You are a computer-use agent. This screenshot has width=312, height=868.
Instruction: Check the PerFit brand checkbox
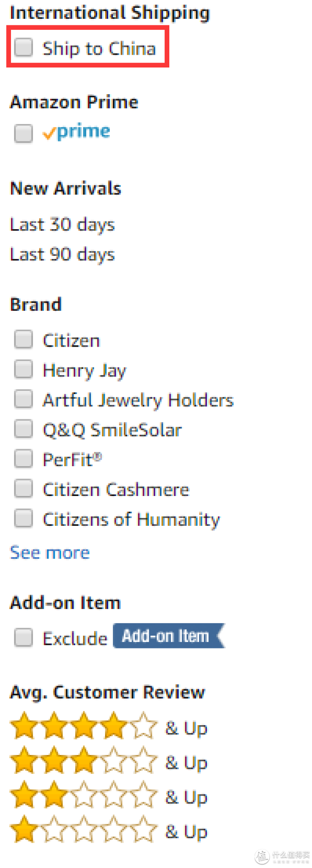[x=23, y=459]
